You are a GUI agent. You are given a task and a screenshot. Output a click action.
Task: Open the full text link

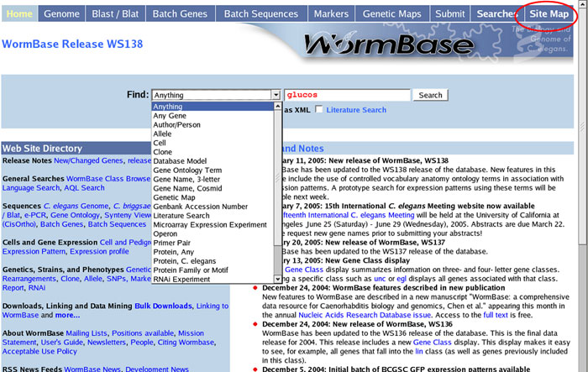(496, 315)
